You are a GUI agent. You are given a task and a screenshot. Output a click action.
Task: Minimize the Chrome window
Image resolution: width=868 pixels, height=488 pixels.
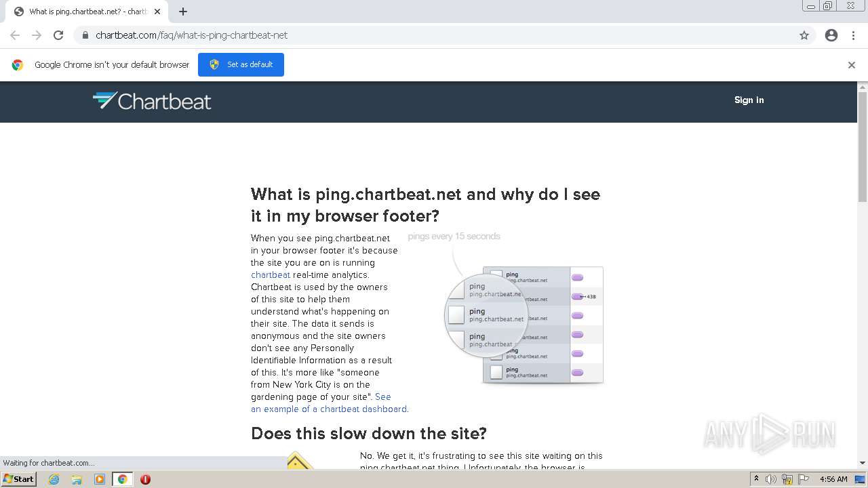[x=811, y=6]
